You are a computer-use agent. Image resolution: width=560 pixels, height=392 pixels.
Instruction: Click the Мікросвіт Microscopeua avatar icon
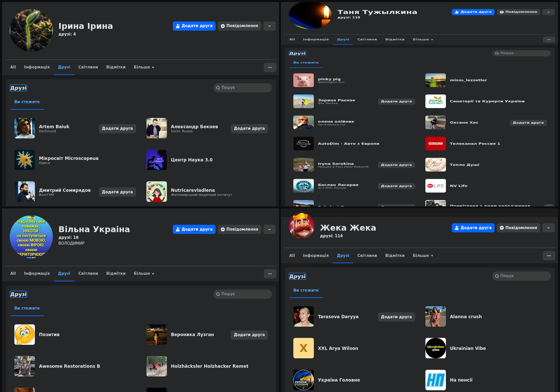24,160
